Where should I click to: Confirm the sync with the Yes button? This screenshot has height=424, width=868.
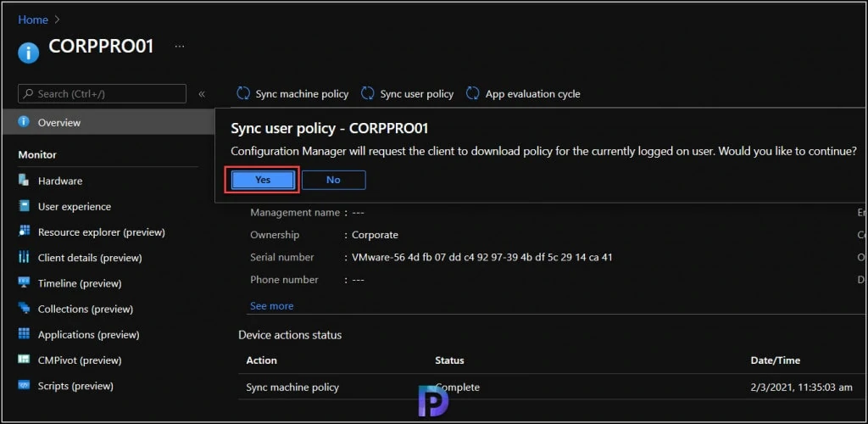(x=263, y=180)
